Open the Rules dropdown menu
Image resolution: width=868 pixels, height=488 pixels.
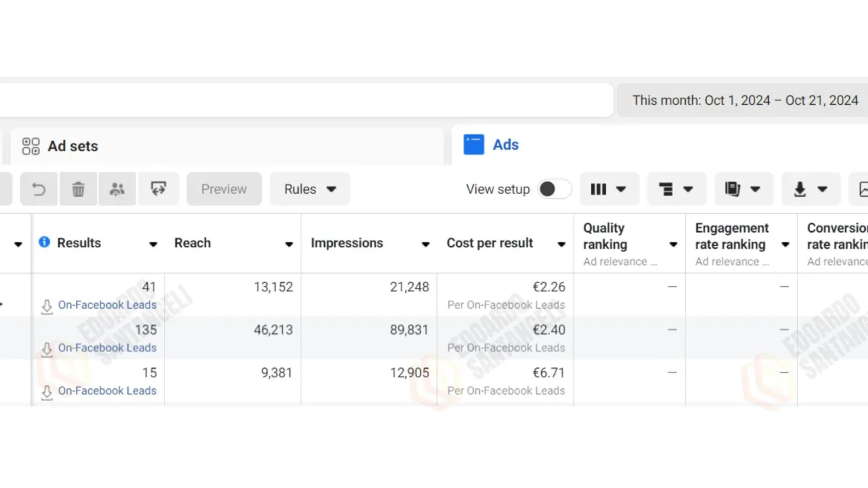pyautogui.click(x=310, y=189)
